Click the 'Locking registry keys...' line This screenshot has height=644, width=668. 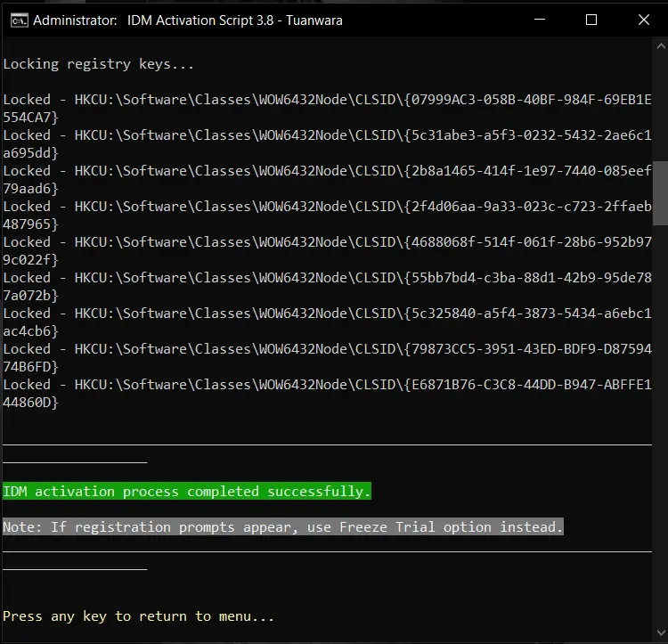[98, 64]
